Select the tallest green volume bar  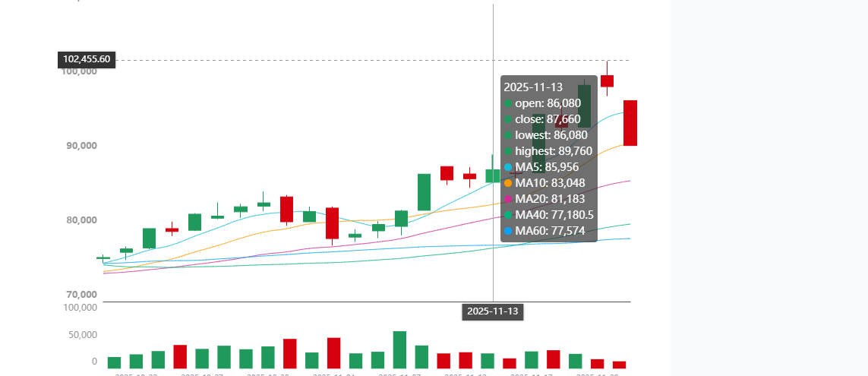399,349
